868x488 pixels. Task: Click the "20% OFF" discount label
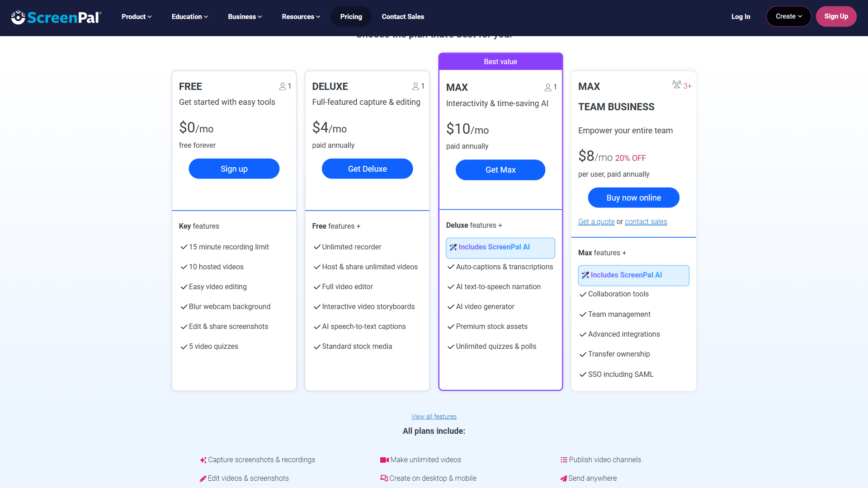click(630, 158)
